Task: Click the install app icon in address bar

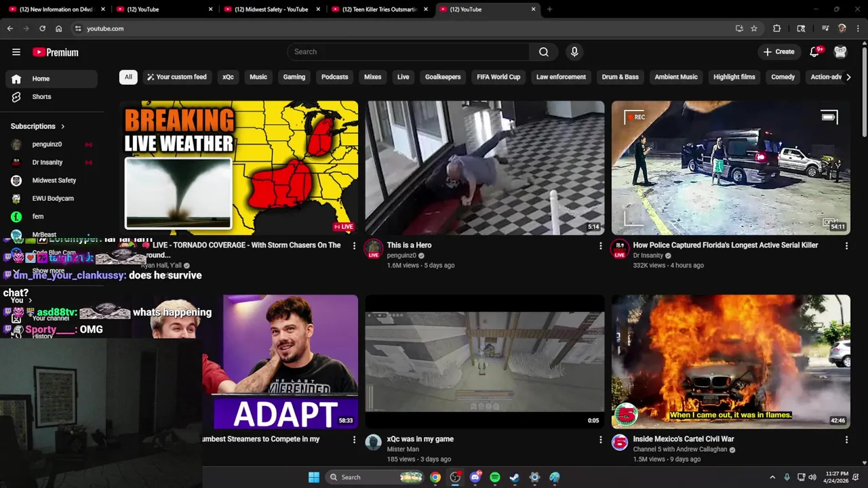Action: click(x=739, y=28)
